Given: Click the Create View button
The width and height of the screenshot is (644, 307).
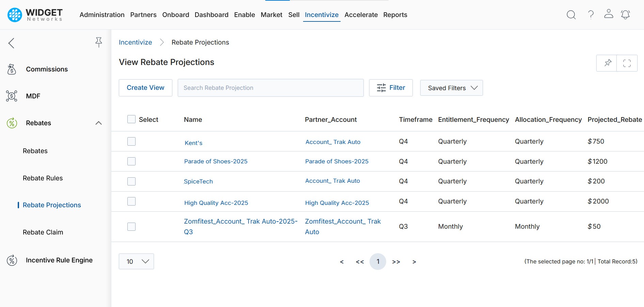Looking at the screenshot, I should (145, 88).
